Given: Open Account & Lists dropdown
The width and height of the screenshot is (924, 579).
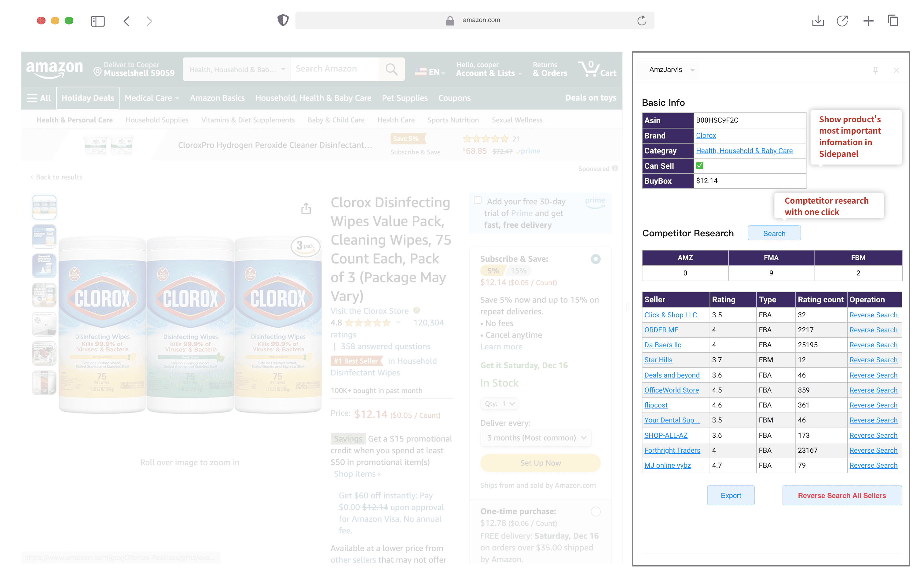Looking at the screenshot, I should pos(488,69).
